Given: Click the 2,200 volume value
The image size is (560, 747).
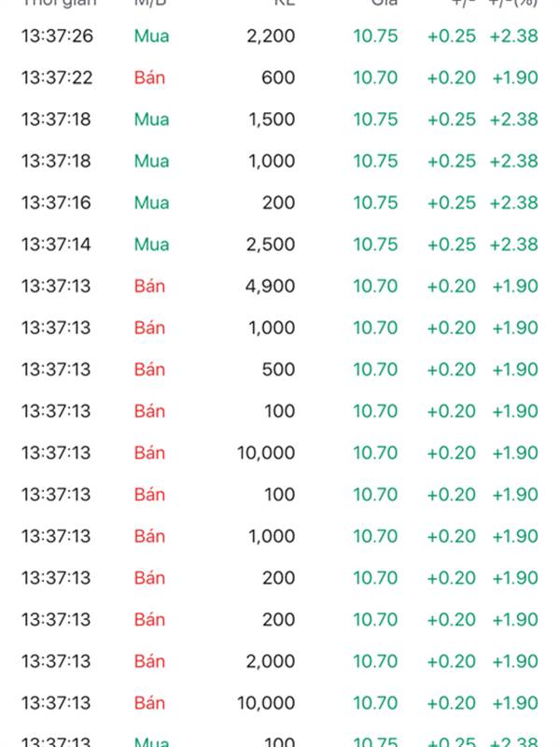Looking at the screenshot, I should point(271,36).
